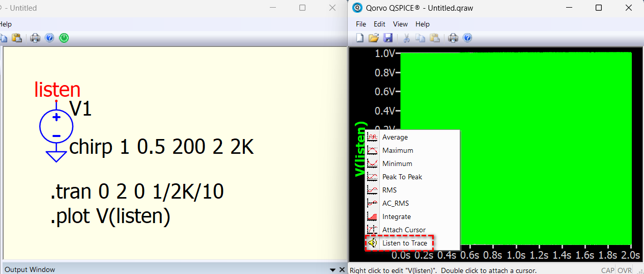
Task: Click the green Run simulation power icon
Action: (64, 38)
